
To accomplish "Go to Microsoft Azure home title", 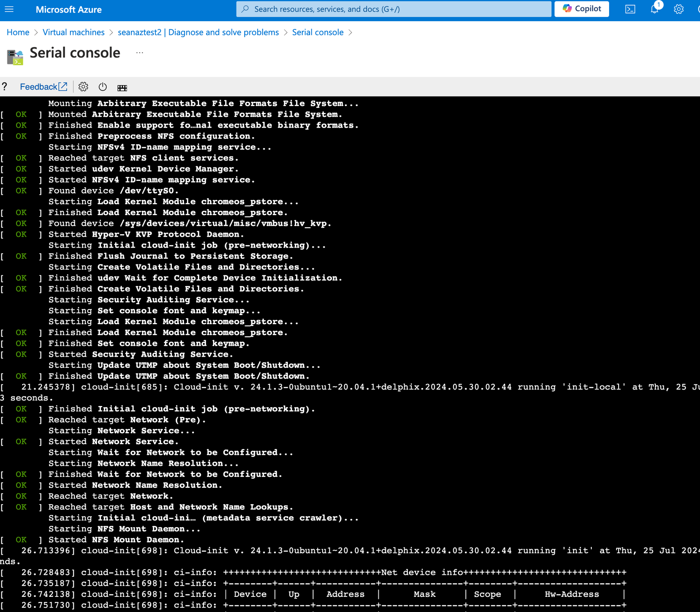I will (x=69, y=10).
